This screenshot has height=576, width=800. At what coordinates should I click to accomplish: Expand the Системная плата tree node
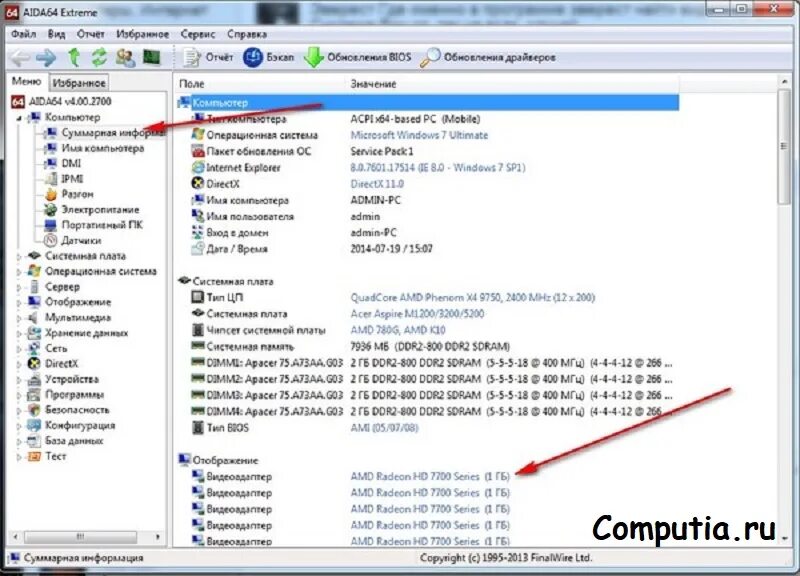(19, 257)
